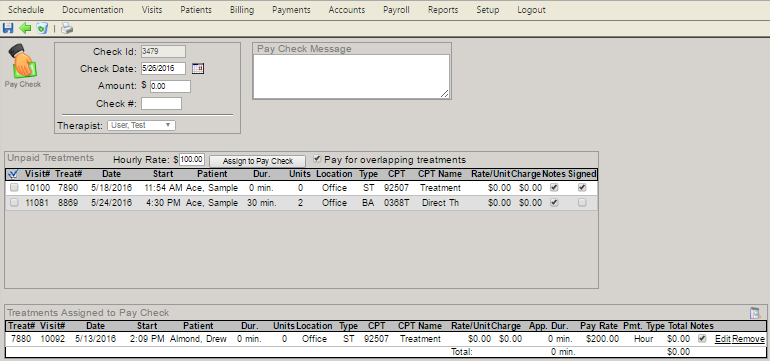Click the 5/18/2016 date cell
770x361 pixels.
pyautogui.click(x=111, y=188)
